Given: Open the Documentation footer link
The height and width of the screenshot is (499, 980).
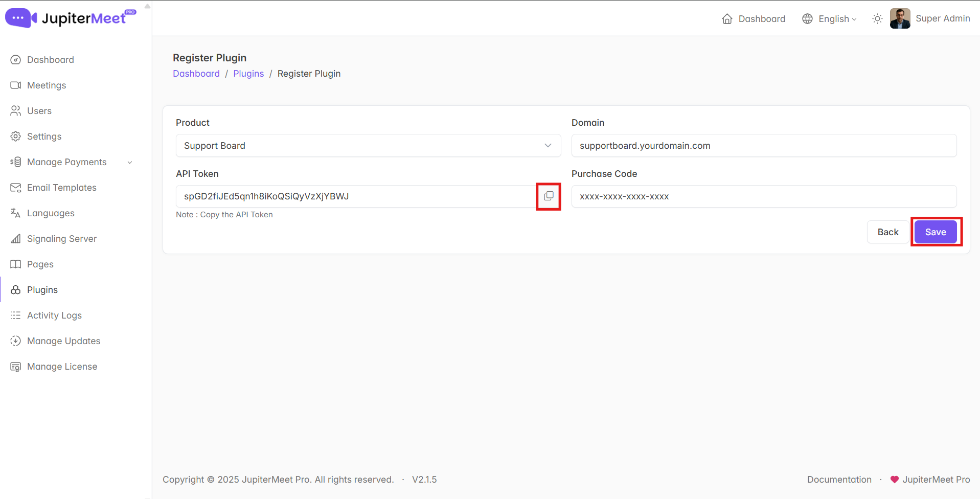Looking at the screenshot, I should click(839, 480).
